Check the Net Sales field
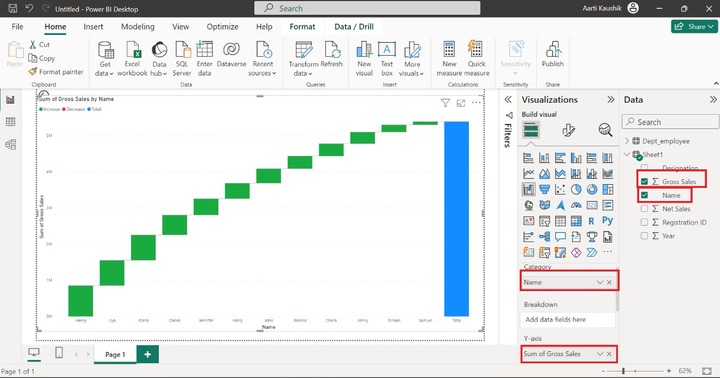 tap(644, 209)
